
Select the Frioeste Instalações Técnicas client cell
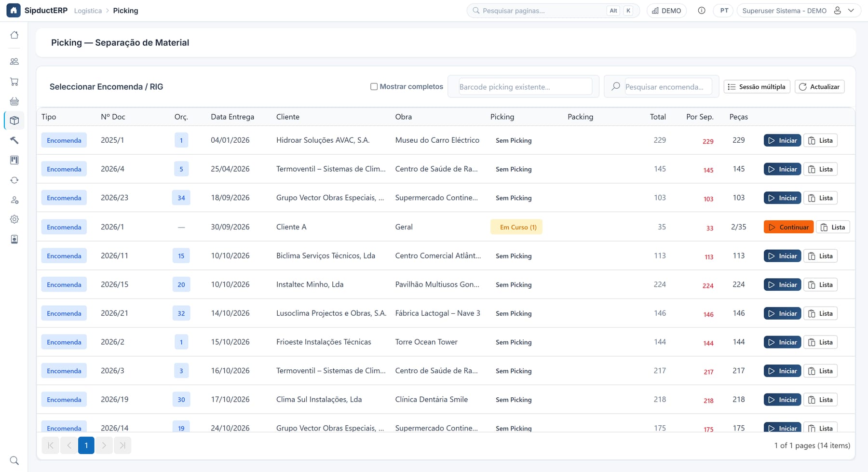(x=324, y=342)
